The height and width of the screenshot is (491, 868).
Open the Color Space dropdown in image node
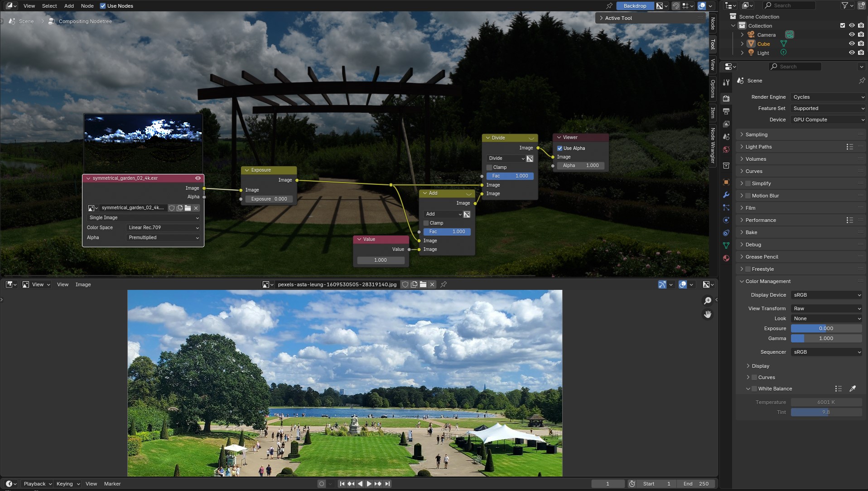[x=163, y=227]
